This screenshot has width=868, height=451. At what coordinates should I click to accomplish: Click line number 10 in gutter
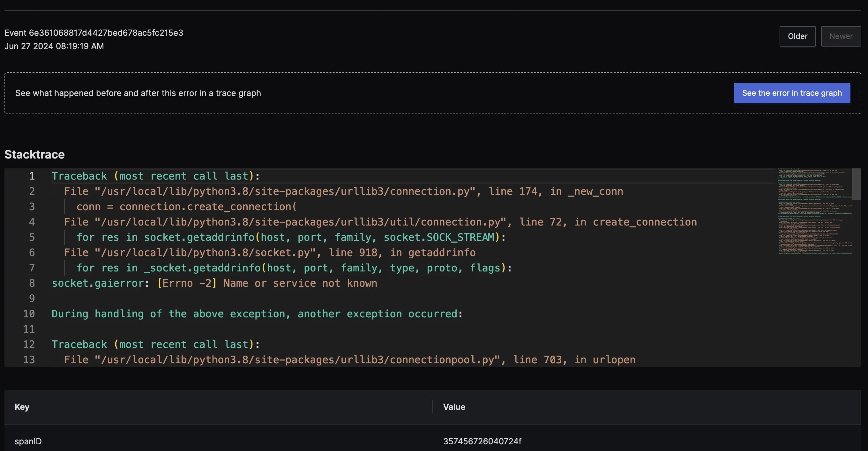[x=29, y=314]
